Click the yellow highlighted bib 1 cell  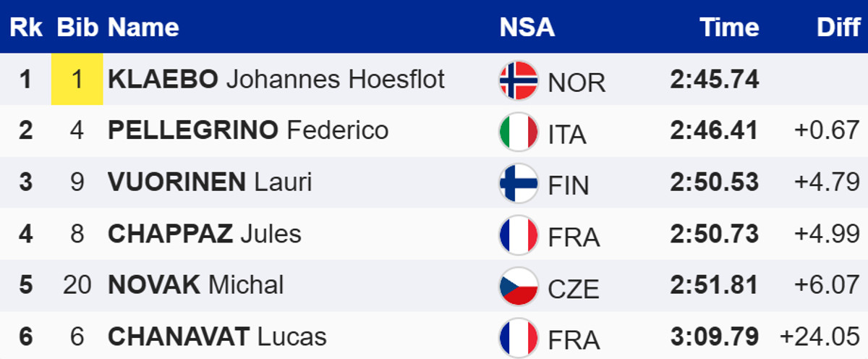77,79
